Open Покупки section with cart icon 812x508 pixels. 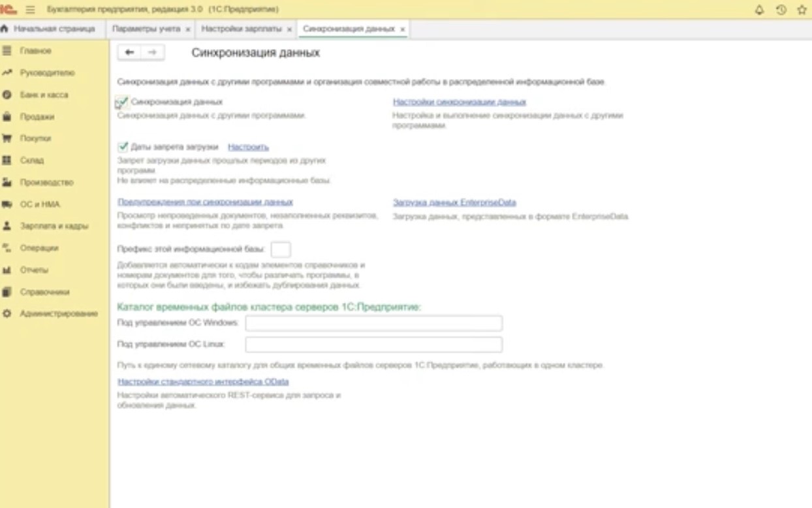click(35, 138)
